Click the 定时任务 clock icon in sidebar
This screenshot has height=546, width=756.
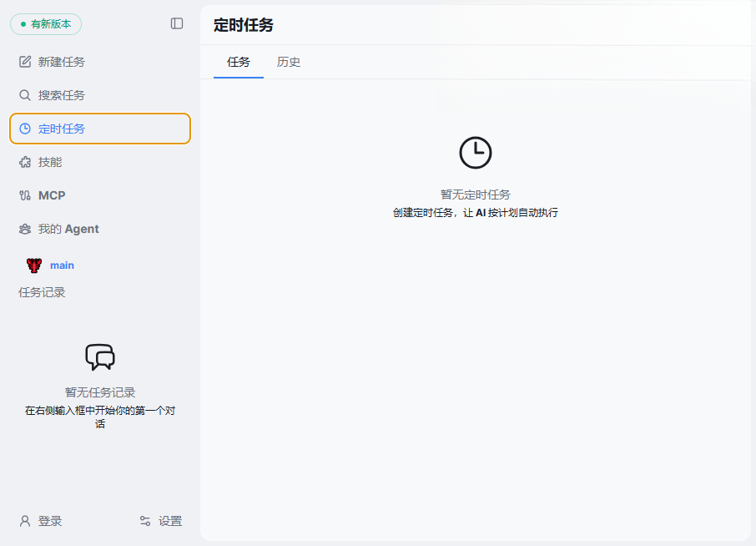[25, 129]
